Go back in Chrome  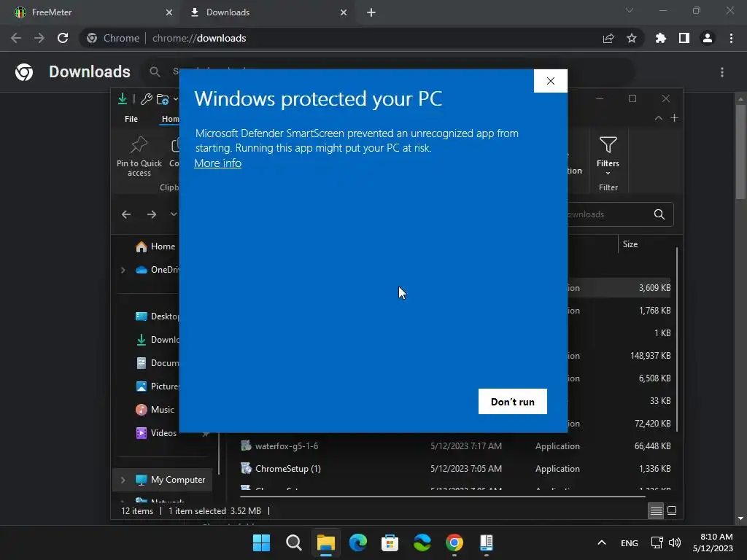tap(16, 38)
